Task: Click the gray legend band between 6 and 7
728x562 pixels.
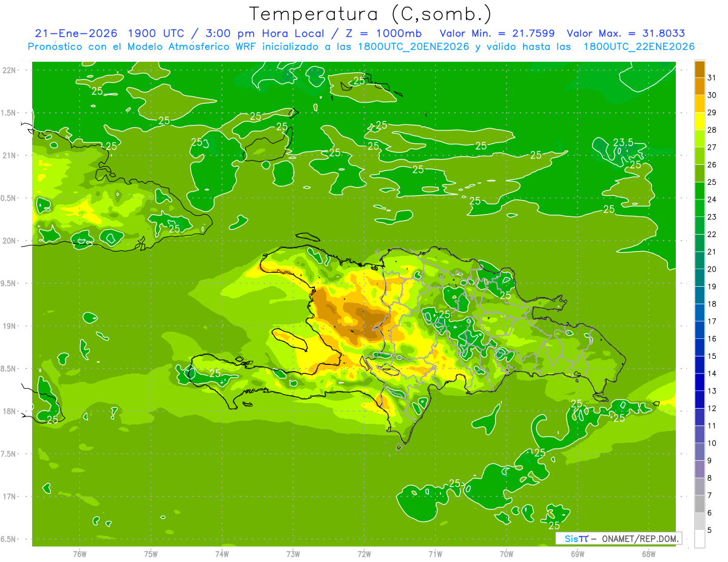Action: click(699, 504)
